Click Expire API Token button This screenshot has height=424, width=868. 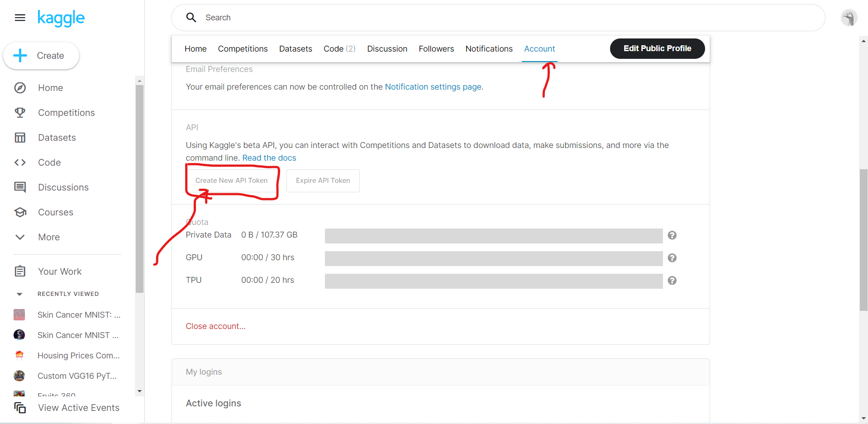323,181
